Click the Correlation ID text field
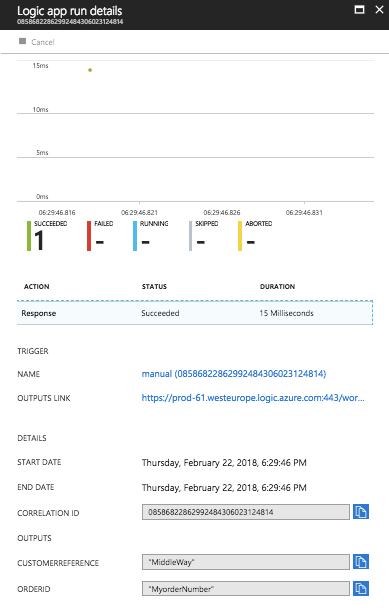The height and width of the screenshot is (612, 389). (x=246, y=512)
